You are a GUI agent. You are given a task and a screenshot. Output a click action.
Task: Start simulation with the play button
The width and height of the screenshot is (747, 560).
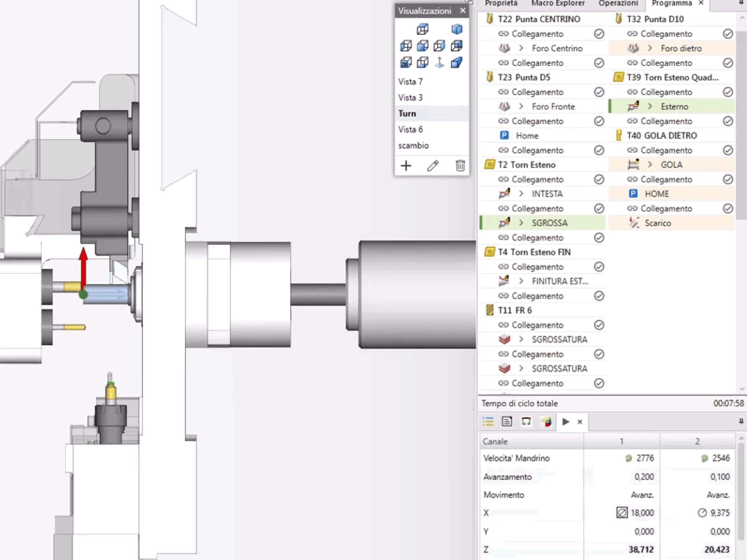pyautogui.click(x=566, y=421)
